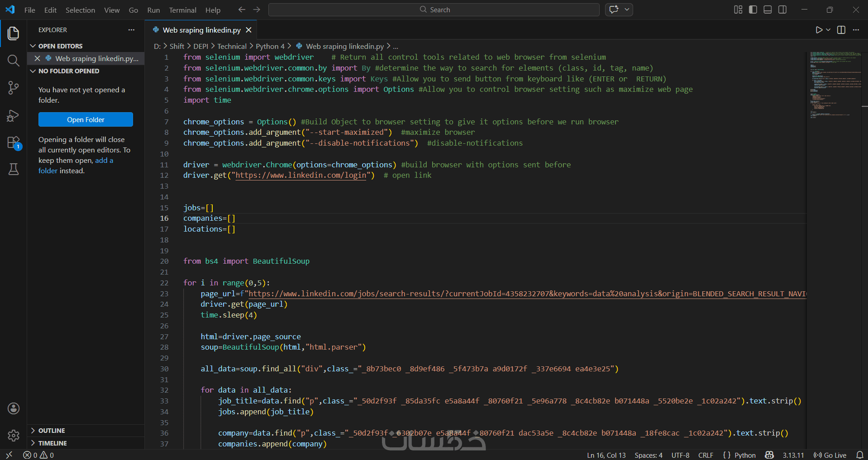The image size is (868, 460).
Task: Open notifications bell
Action: click(860, 455)
